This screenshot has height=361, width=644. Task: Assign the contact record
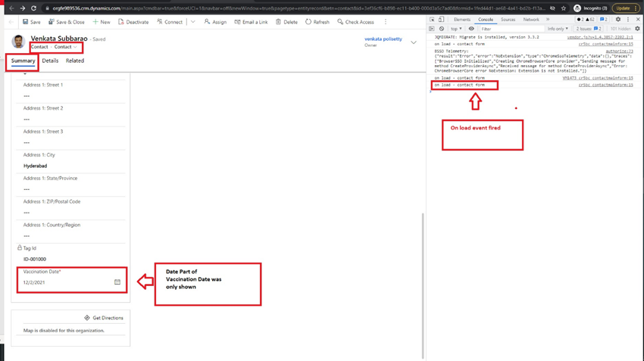215,22
